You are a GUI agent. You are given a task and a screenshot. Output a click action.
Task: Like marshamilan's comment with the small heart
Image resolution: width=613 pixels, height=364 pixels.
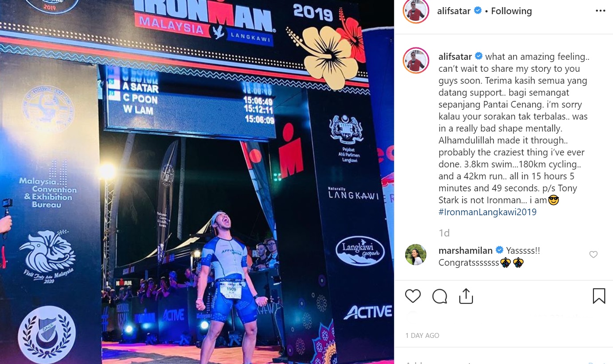tap(593, 255)
